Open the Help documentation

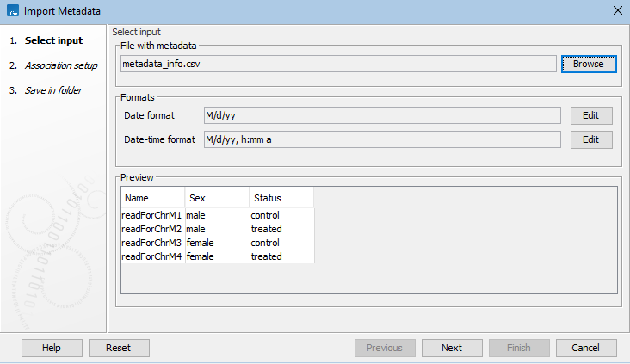tap(52, 348)
